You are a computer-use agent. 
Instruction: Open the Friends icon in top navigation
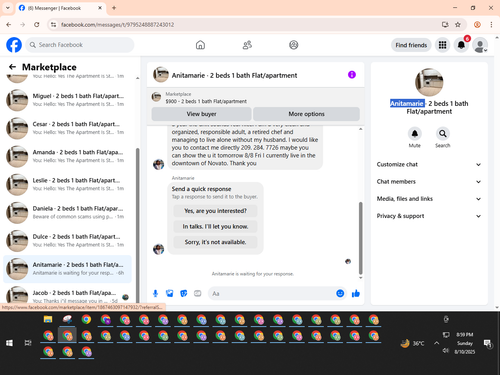247,45
